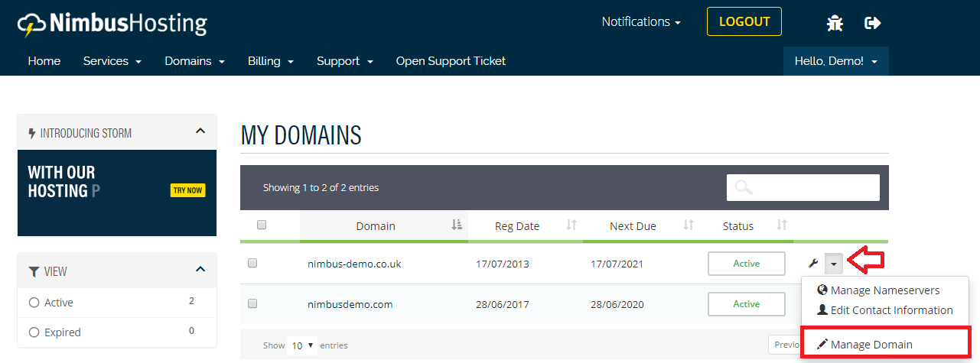This screenshot has height=363, width=980.
Task: Click the Domain column header
Action: tap(376, 225)
